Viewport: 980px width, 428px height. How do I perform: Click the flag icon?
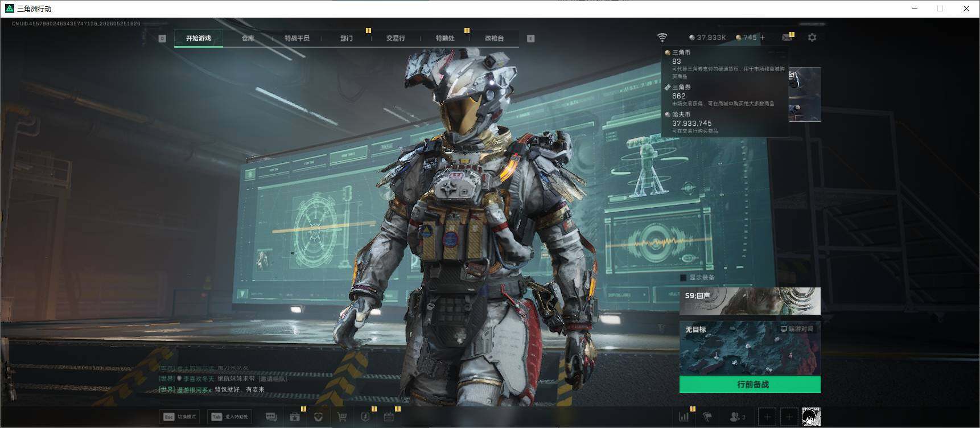click(707, 417)
